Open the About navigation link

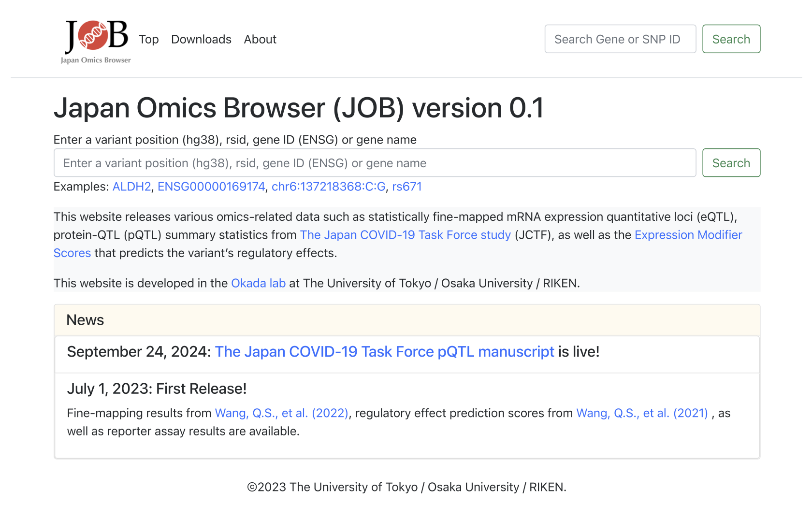[x=260, y=39]
